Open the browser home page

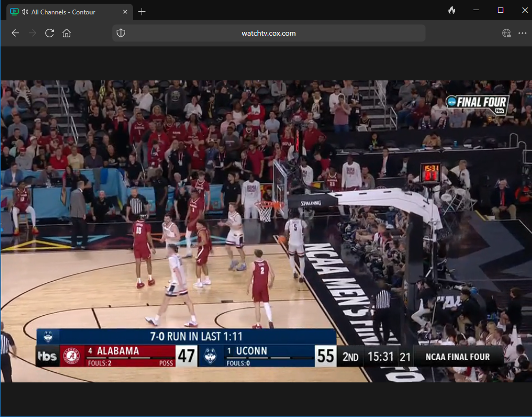pyautogui.click(x=67, y=33)
